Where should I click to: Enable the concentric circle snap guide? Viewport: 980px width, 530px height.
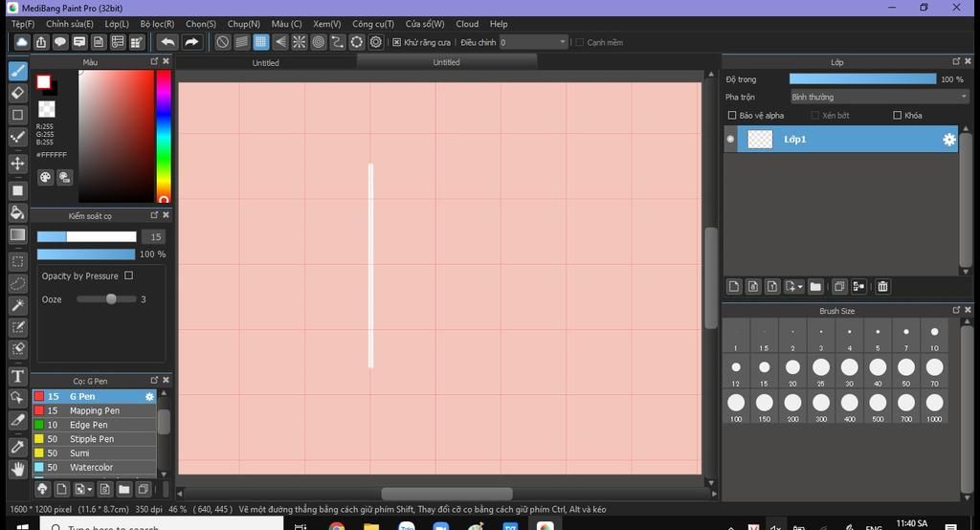(318, 42)
